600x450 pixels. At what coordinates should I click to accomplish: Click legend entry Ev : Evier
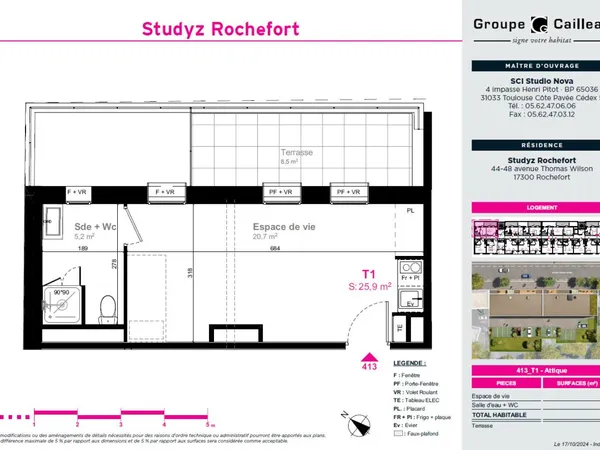(405, 425)
